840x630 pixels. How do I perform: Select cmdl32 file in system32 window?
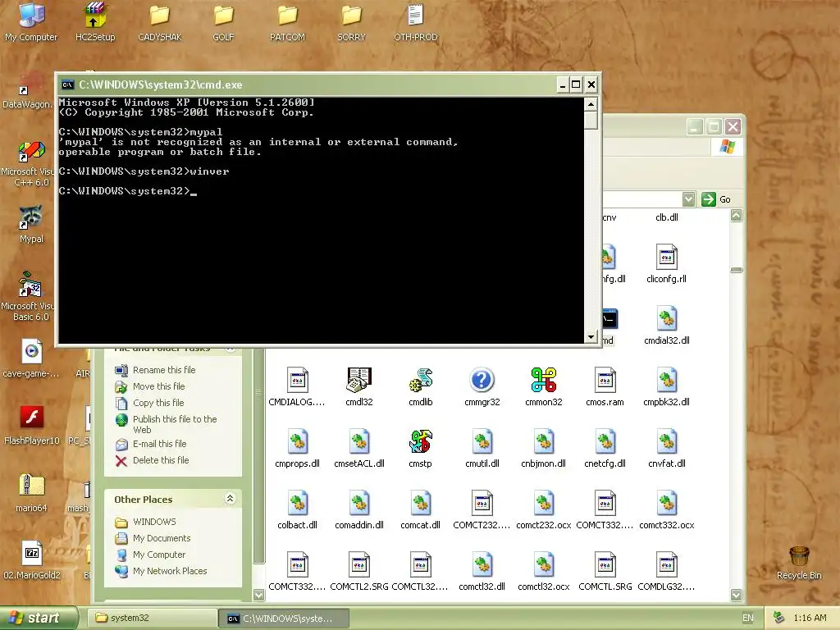tap(359, 381)
